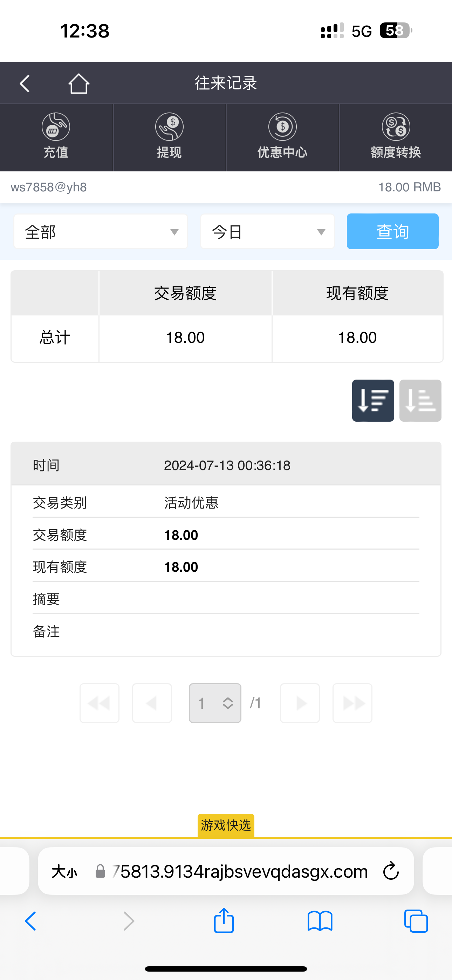Open the 游戏快选 quick game tab

click(226, 825)
